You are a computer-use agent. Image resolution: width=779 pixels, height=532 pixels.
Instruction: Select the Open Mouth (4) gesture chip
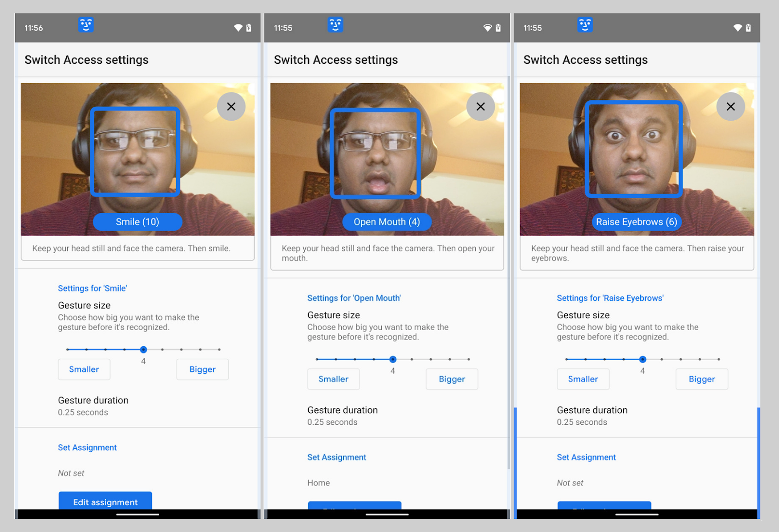coord(387,221)
